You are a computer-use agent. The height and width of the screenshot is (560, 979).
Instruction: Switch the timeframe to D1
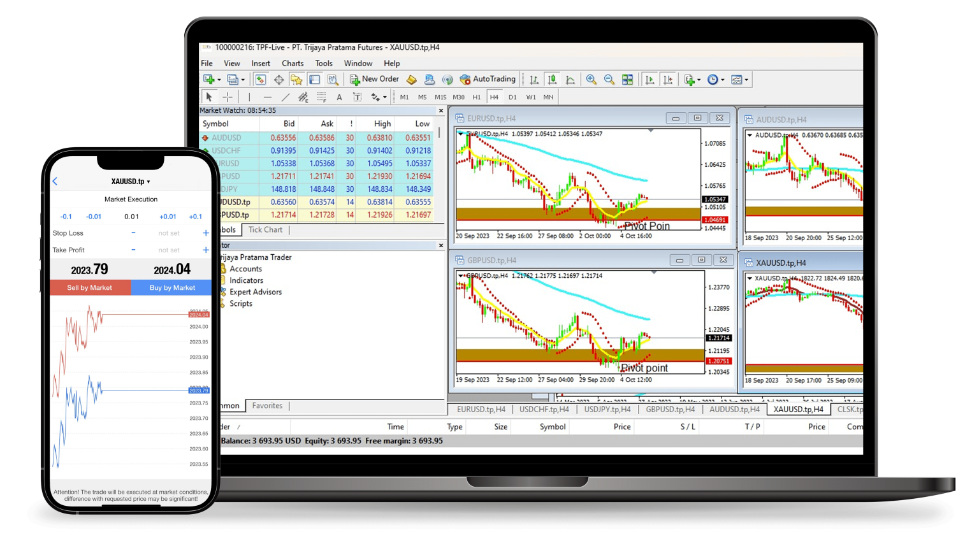[x=512, y=97]
